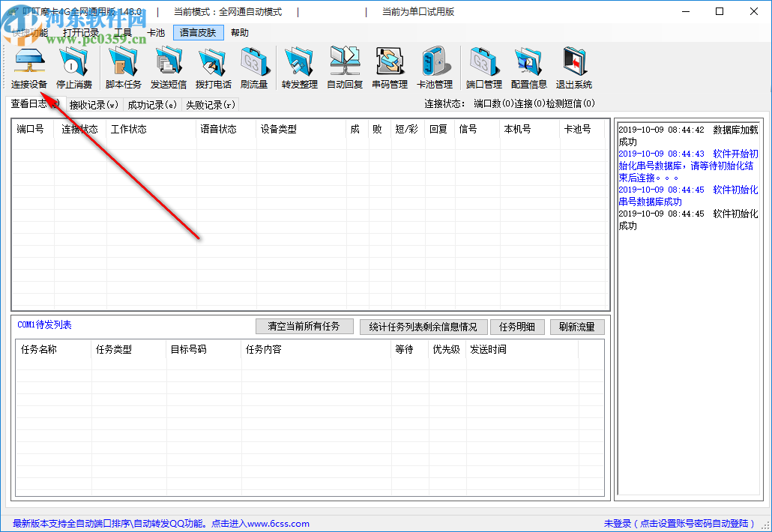772x532 pixels.
Task: Click the 任务明细 button
Action: (517, 326)
